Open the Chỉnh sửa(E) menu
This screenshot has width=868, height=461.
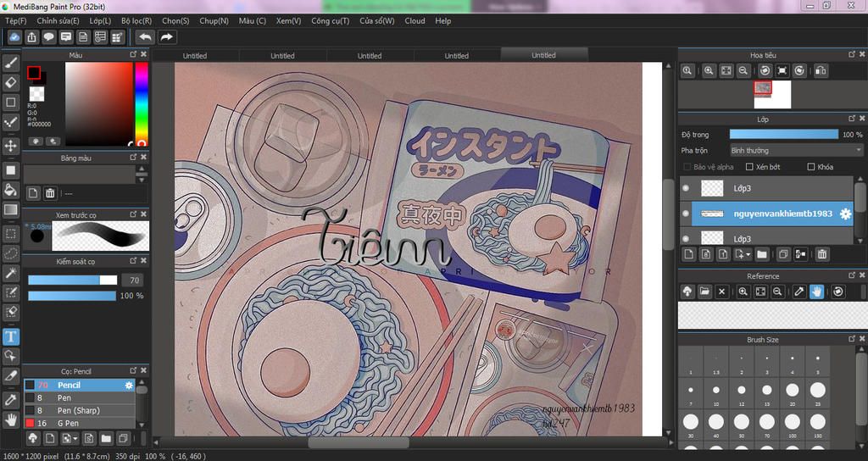click(x=58, y=20)
